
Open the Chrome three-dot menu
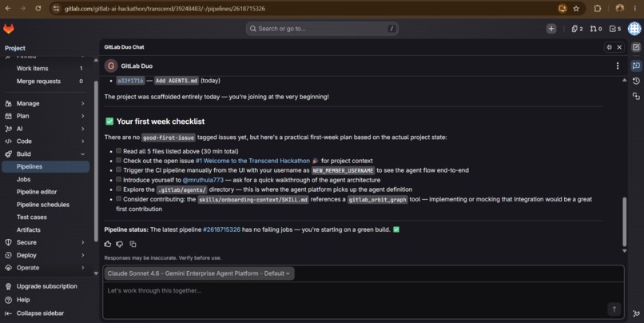pyautogui.click(x=635, y=8)
